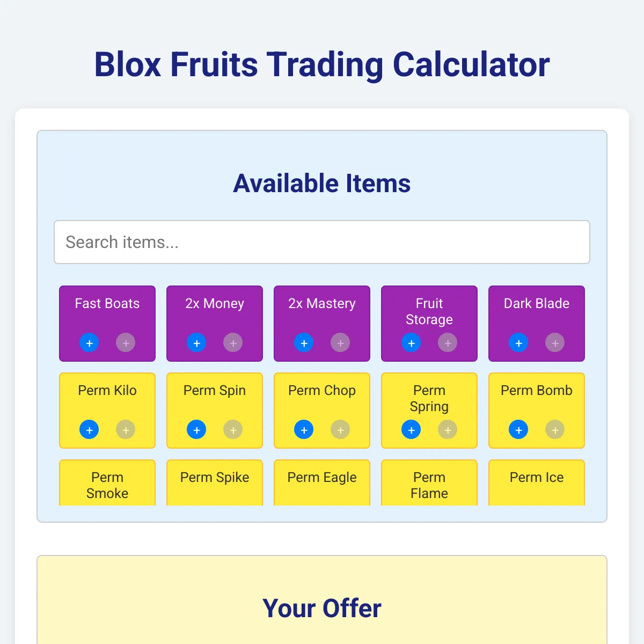Image resolution: width=644 pixels, height=644 pixels.
Task: Click blue plus on Perm Chop card
Action: tap(304, 429)
